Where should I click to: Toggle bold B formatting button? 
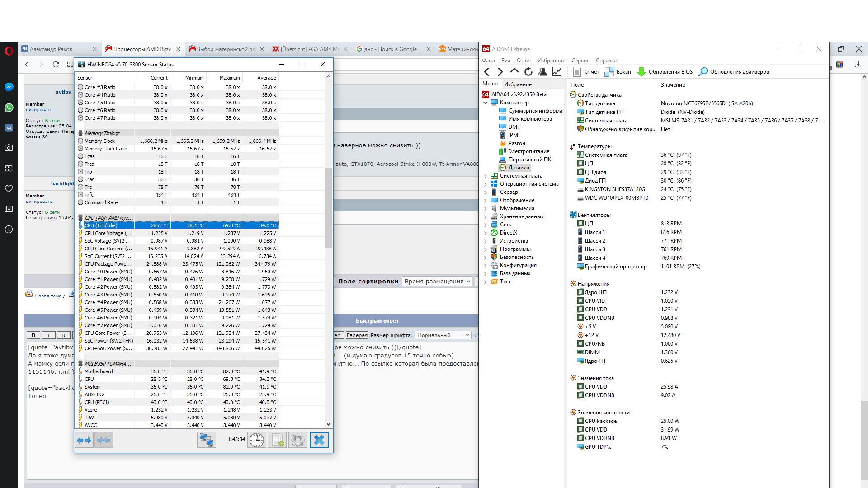pos(33,335)
